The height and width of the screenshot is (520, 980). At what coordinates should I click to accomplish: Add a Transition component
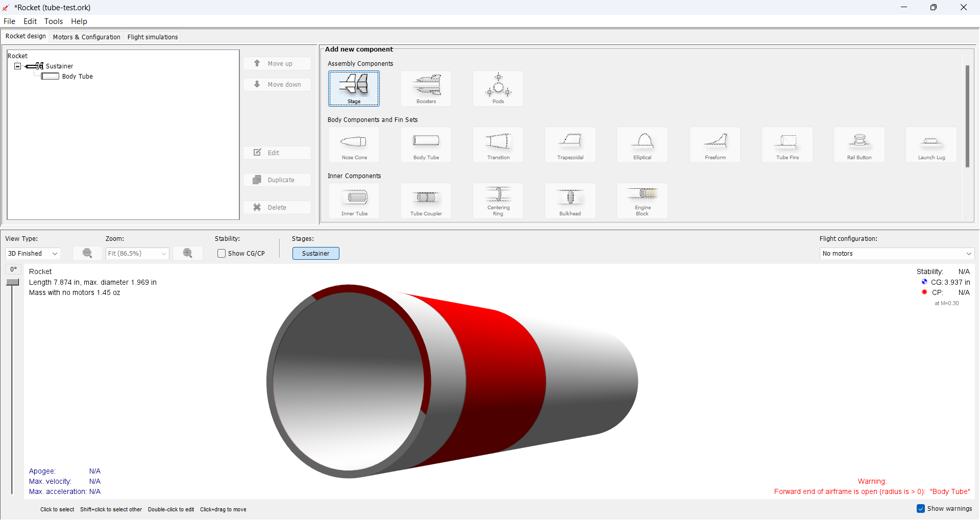point(498,145)
